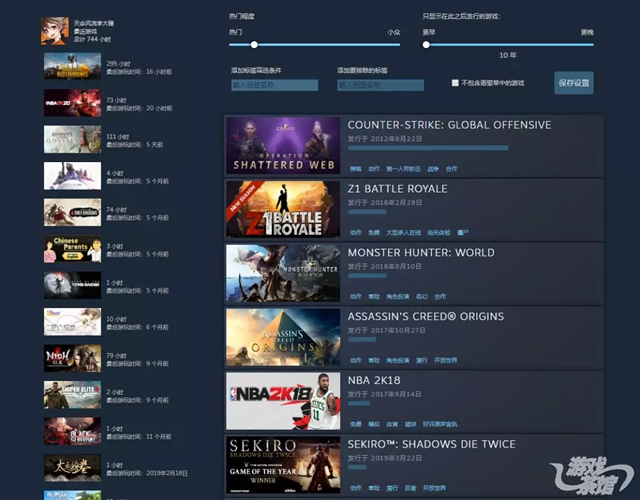This screenshot has height=500, width=640.
Task: Focus the add tag filter input field
Action: tap(274, 85)
